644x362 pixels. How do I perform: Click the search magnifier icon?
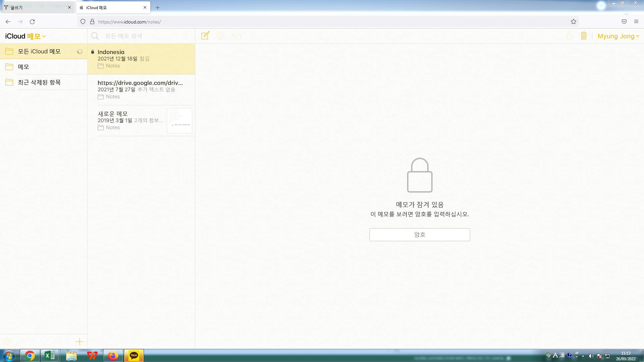(95, 36)
